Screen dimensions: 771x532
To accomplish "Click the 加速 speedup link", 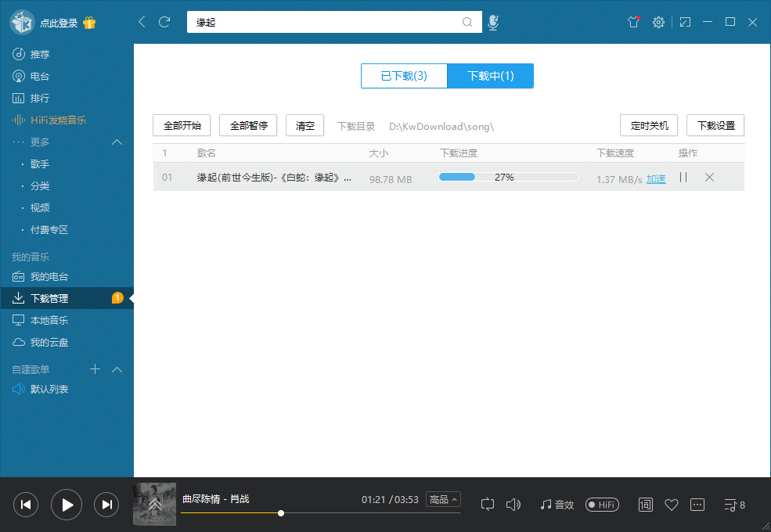I will [656, 179].
